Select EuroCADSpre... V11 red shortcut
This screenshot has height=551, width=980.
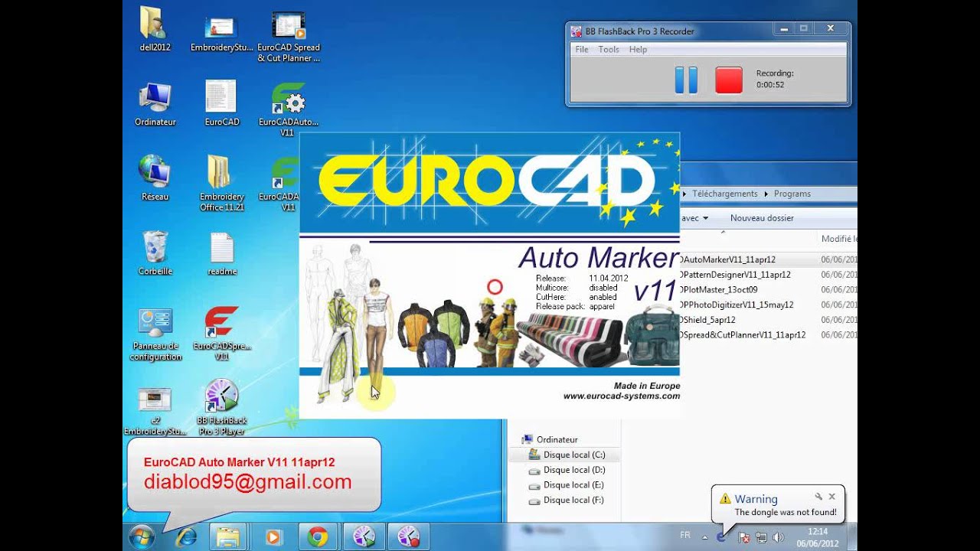pos(221,334)
